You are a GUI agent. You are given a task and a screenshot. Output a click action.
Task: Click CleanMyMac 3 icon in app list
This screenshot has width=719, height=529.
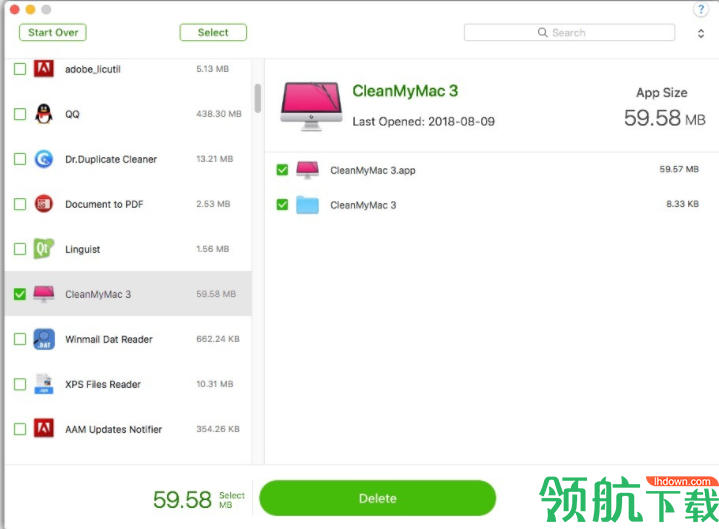point(44,294)
